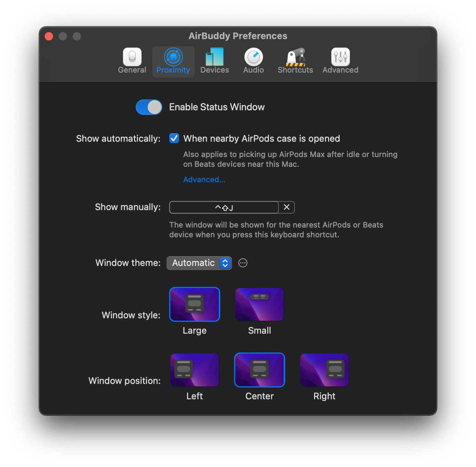The image size is (476, 467).
Task: Open the Window theme dropdown
Action: [199, 263]
